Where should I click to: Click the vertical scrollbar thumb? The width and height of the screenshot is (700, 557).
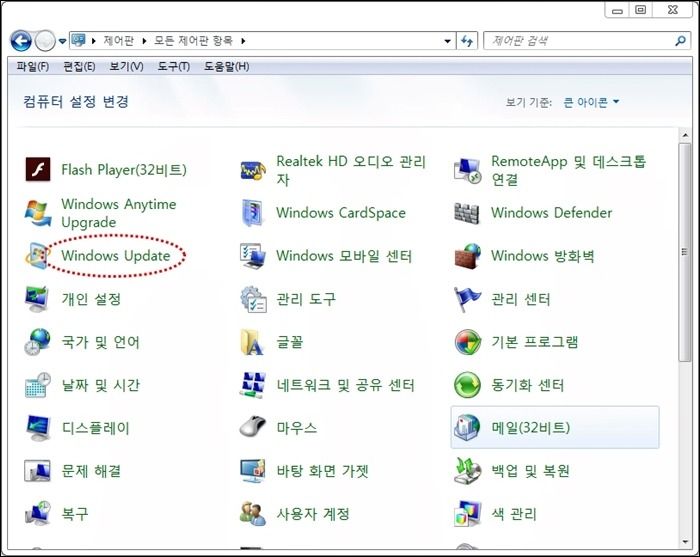coord(685,252)
